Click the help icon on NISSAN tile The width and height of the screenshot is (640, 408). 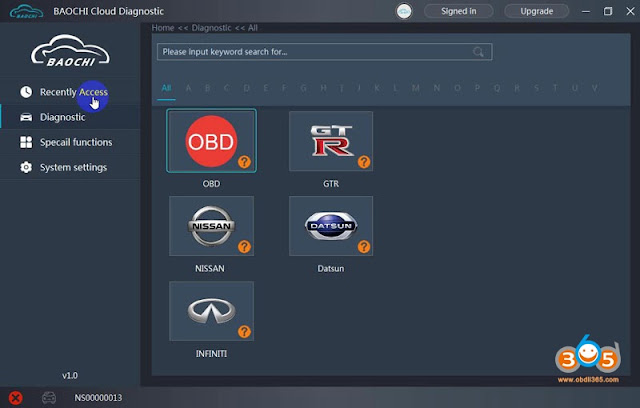pyautogui.click(x=244, y=247)
